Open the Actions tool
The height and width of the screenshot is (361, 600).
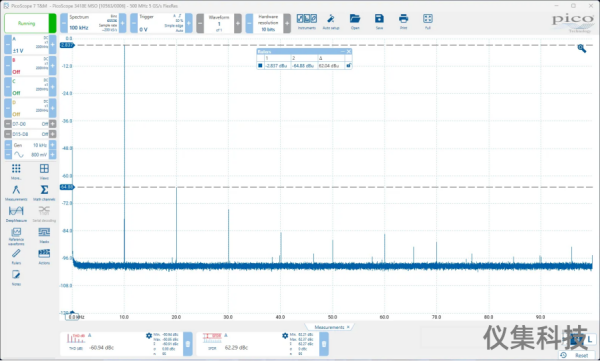(x=44, y=257)
